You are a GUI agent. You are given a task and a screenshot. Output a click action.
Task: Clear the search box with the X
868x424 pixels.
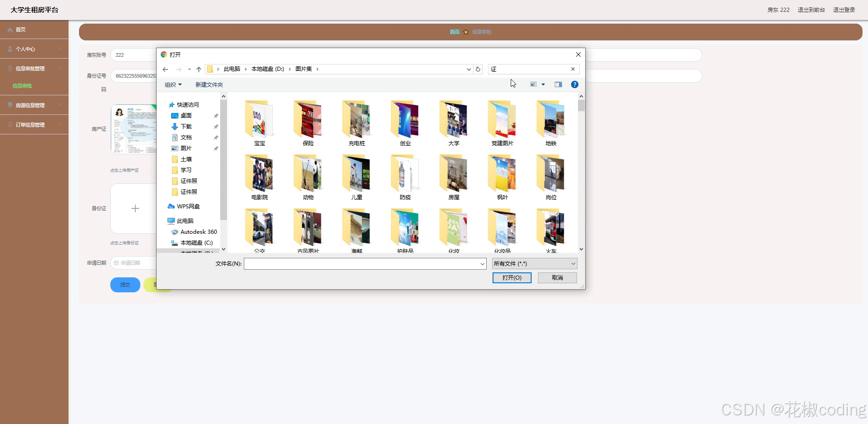tap(573, 69)
